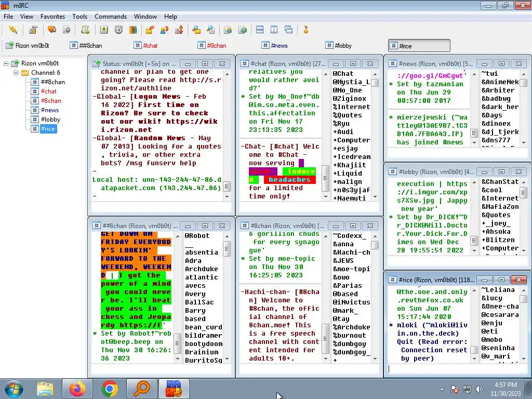532x399 pixels.
Task: Click the DCC Send file toolbar icon
Action: (x=150, y=30)
